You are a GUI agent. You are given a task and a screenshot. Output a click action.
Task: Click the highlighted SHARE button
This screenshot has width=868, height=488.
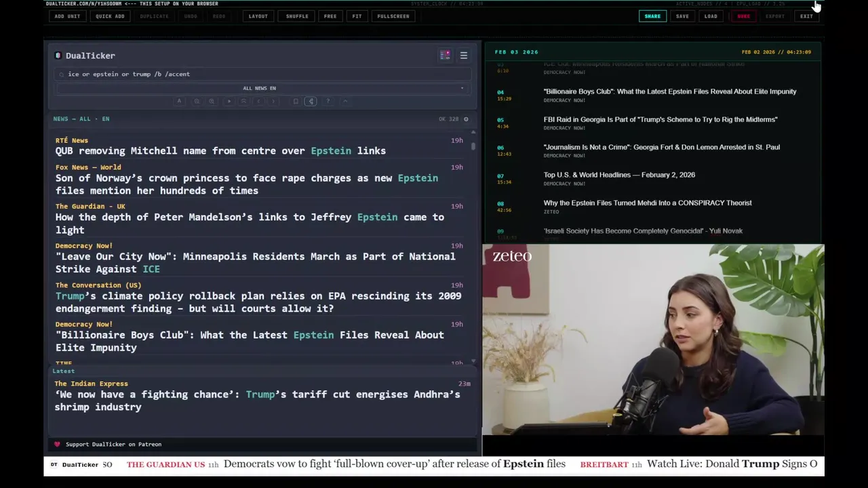tap(652, 16)
